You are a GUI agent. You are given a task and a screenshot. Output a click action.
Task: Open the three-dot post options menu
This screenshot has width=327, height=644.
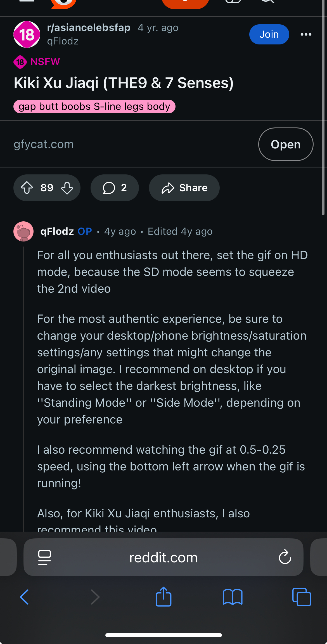click(x=306, y=34)
